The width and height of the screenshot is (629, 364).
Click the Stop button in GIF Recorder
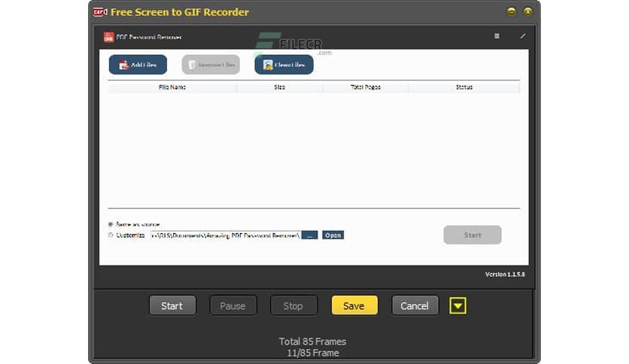(293, 306)
